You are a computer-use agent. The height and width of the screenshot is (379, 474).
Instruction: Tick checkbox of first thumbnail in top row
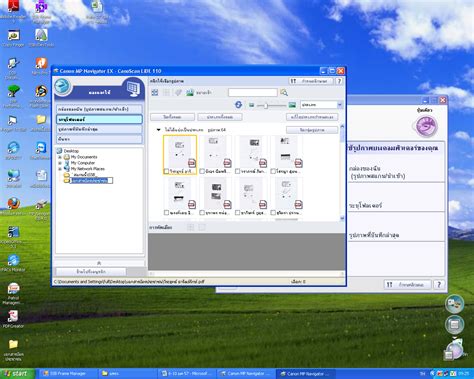(166, 171)
